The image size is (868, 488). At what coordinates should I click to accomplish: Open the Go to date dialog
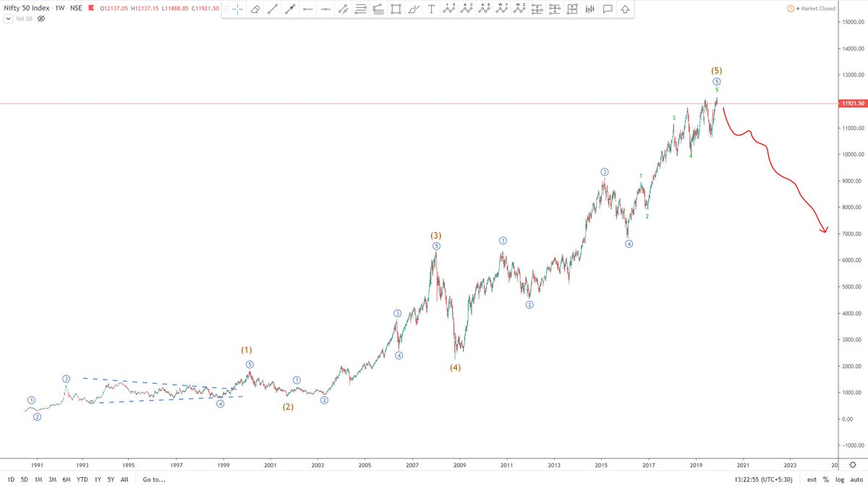click(x=155, y=479)
